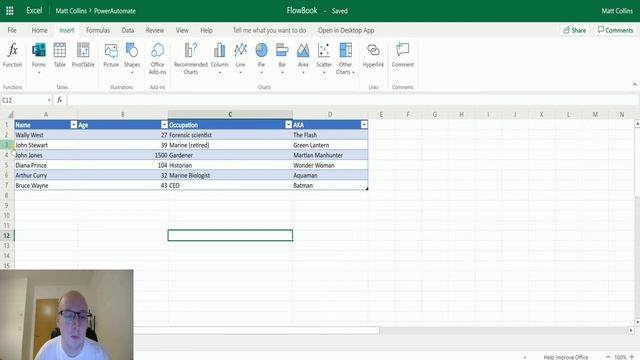Insert a Line chart
Screen dimensions: 640x360
(x=240, y=58)
